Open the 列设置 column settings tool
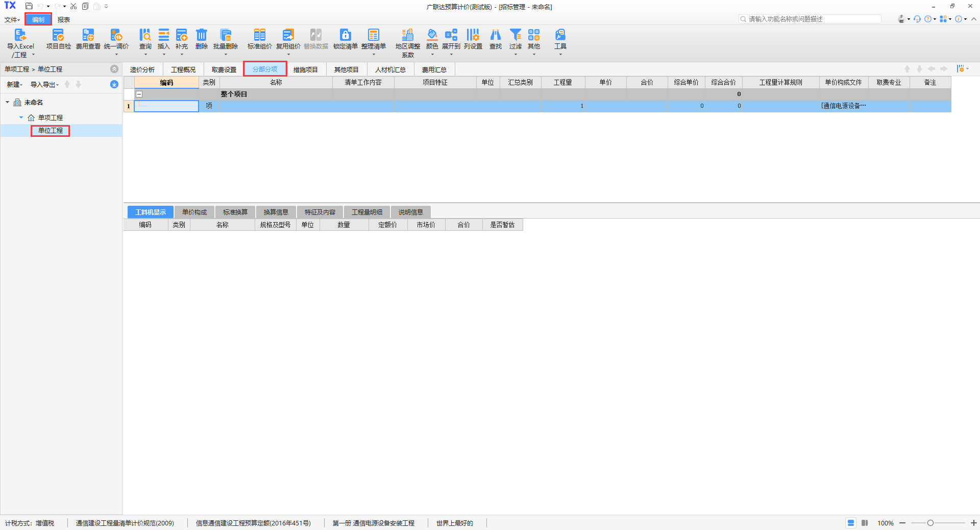980x530 pixels. [x=473, y=36]
